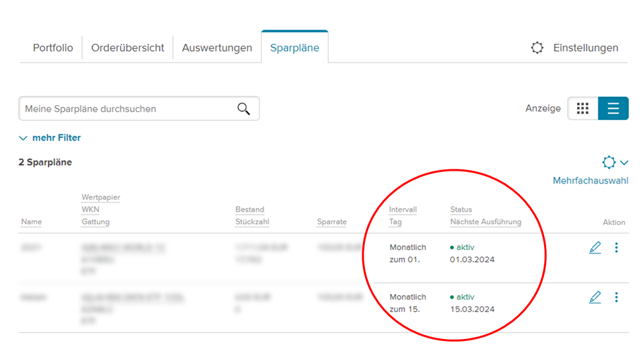644x348 pixels.
Task: Click the Mehrfachauswahl link
Action: [x=590, y=180]
